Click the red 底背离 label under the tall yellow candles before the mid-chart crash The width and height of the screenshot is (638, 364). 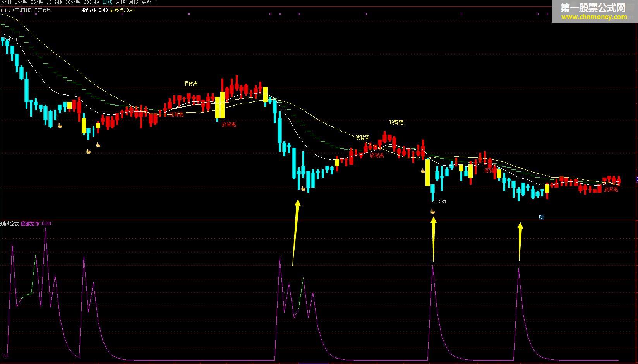point(229,125)
